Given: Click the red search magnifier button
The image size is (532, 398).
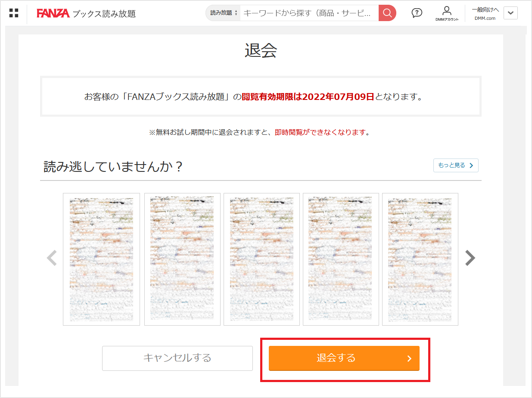Looking at the screenshot, I should click(x=387, y=13).
